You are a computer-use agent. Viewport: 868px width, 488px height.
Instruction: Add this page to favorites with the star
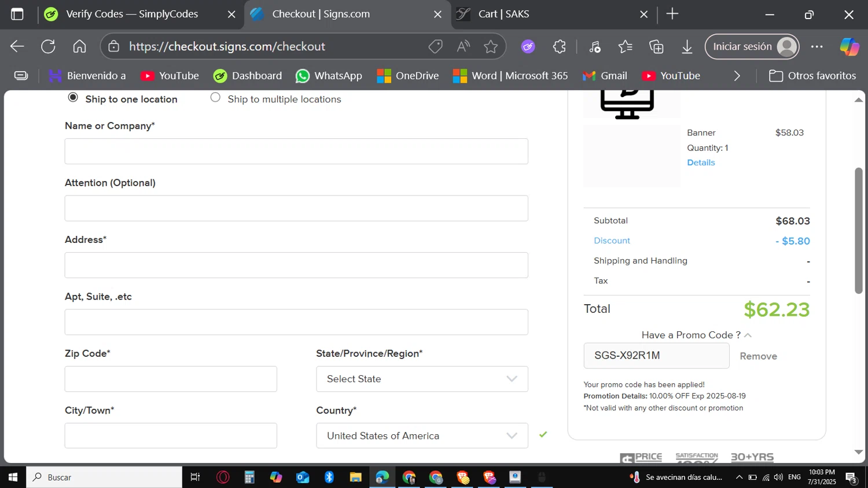[x=491, y=47]
